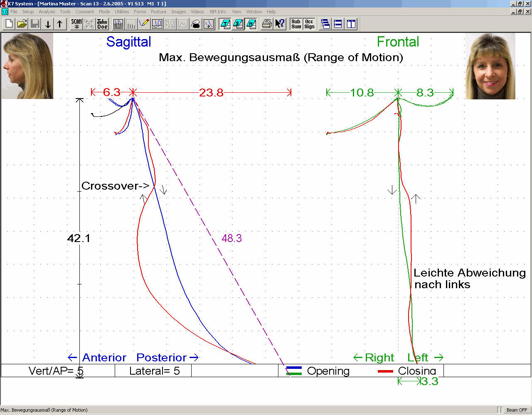Click the SCAN # toolbar button
The height and width of the screenshot is (415, 532).
click(76, 24)
